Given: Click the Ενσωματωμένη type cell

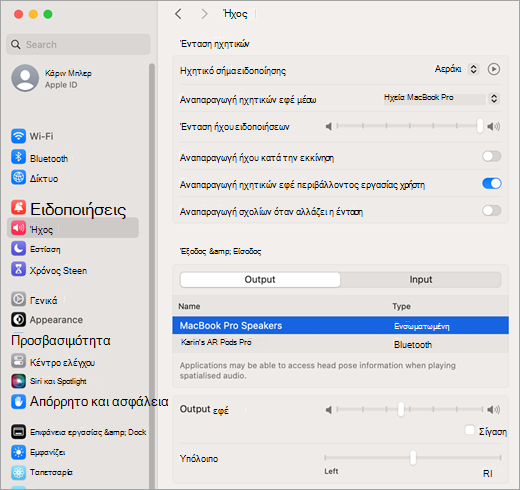Looking at the screenshot, I should point(422,326).
